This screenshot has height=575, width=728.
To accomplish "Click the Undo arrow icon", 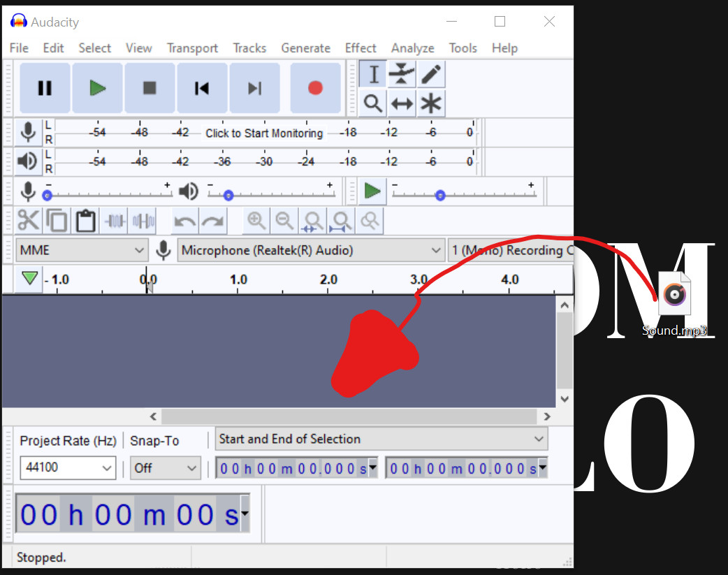I will [x=184, y=220].
